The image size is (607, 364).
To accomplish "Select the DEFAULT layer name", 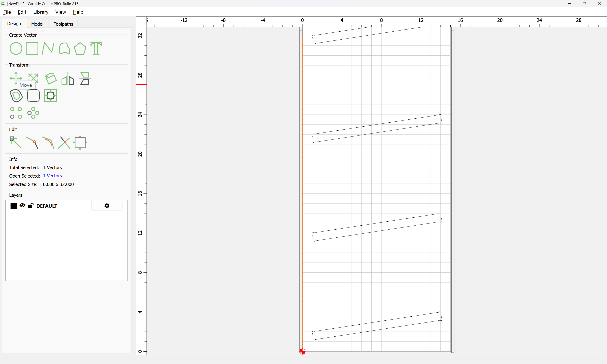I will [x=47, y=206].
